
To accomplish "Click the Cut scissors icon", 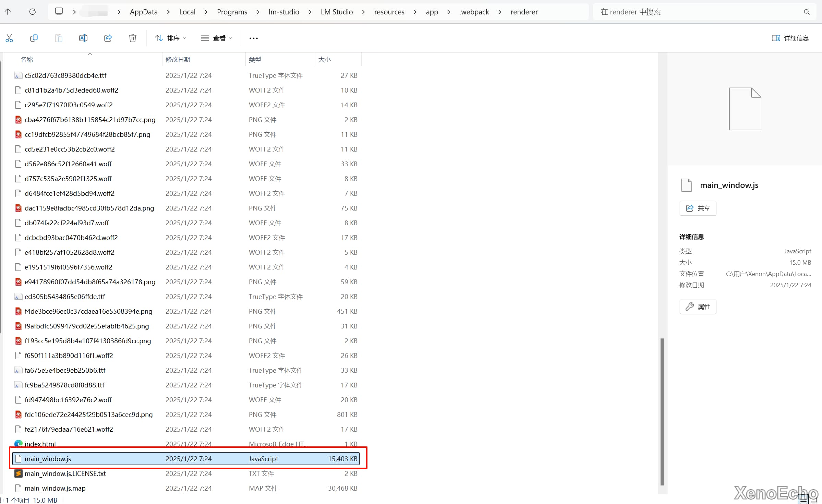I will [9, 38].
